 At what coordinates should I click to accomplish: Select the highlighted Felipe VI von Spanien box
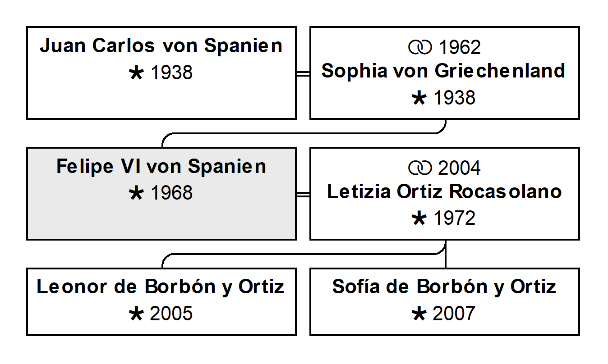click(x=161, y=194)
